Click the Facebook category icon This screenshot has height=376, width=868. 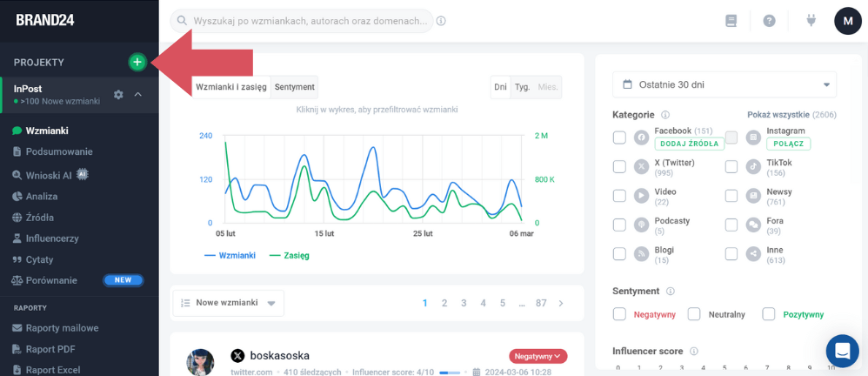[x=641, y=138]
